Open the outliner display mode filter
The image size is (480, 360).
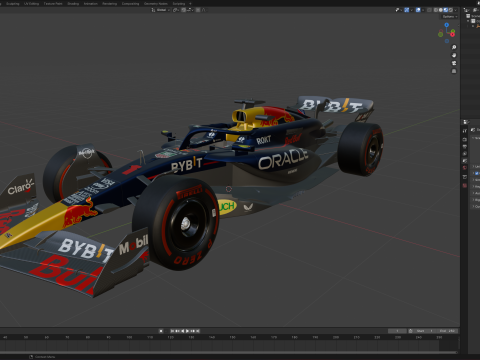click(476, 10)
